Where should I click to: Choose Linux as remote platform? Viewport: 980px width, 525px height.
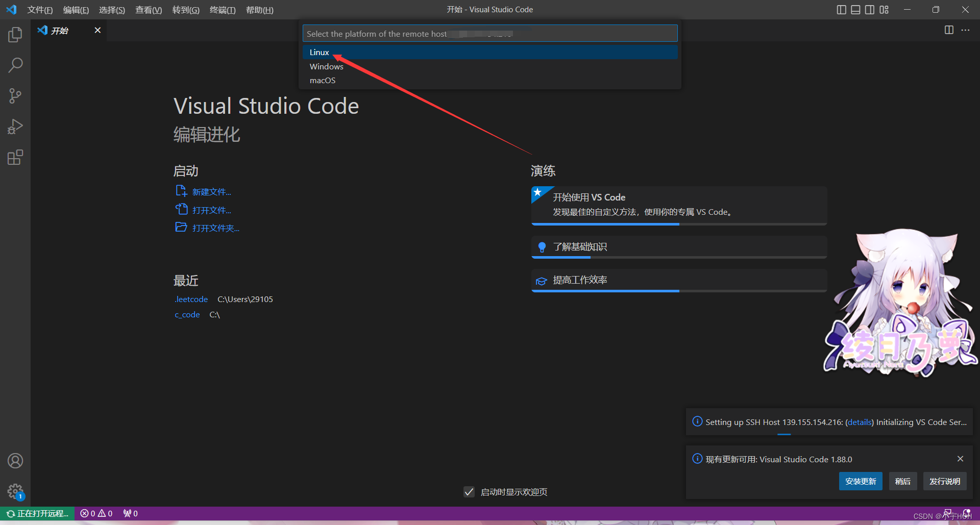click(490, 52)
